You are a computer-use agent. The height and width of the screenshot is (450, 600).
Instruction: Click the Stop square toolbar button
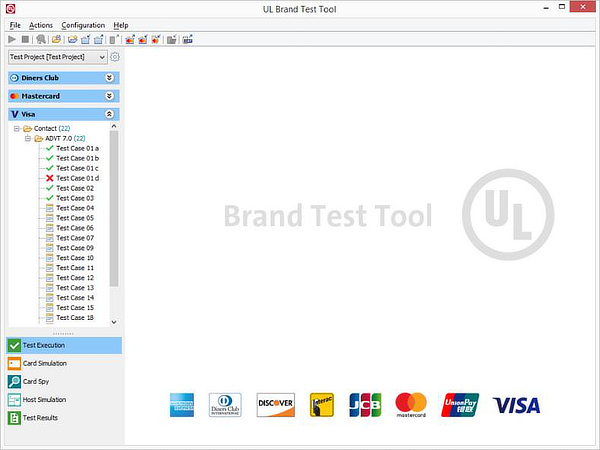[25, 39]
